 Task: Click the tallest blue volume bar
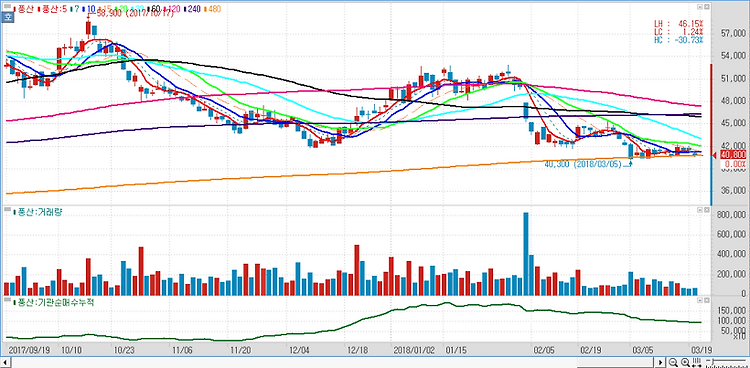coord(526,254)
